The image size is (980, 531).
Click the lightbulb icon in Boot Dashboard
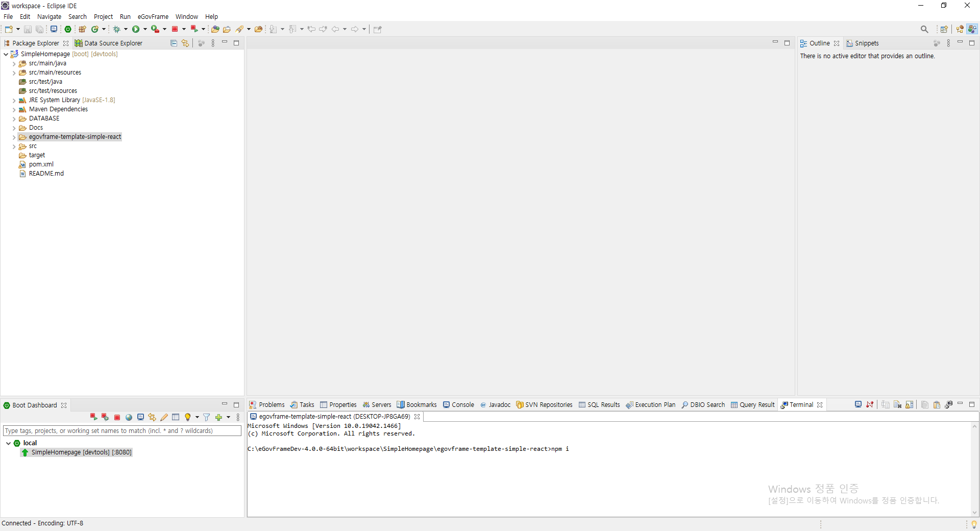pos(187,417)
